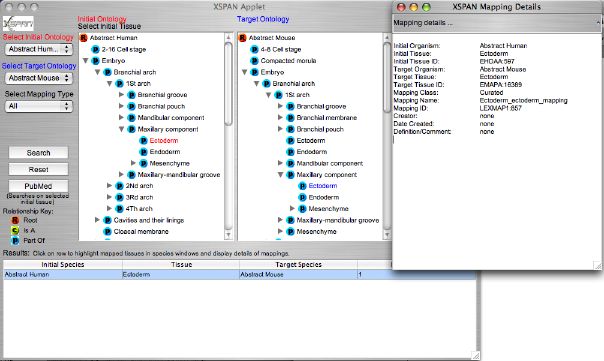Open the Select Target Ontology dropdown
This screenshot has height=361, width=604.
(39, 78)
